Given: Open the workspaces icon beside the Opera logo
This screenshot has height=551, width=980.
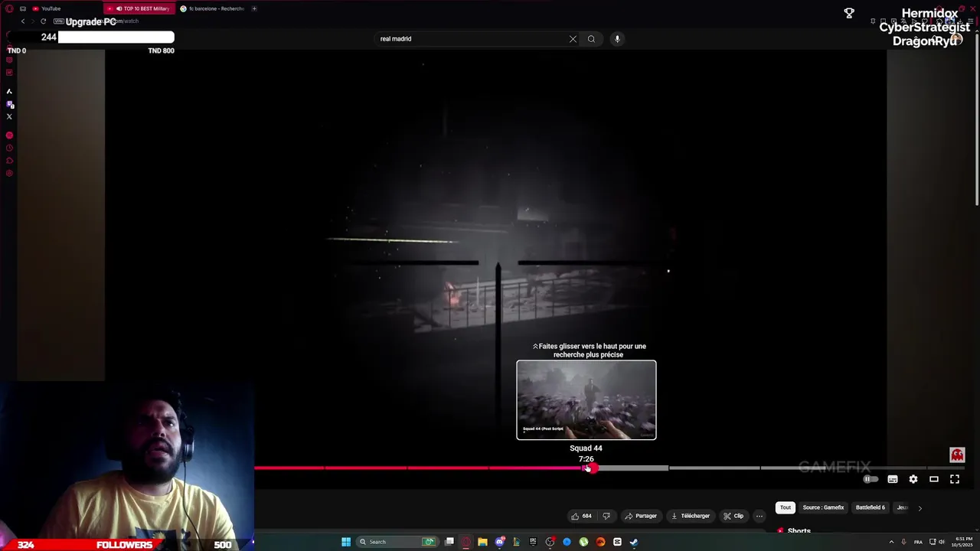Looking at the screenshot, I should [22, 8].
